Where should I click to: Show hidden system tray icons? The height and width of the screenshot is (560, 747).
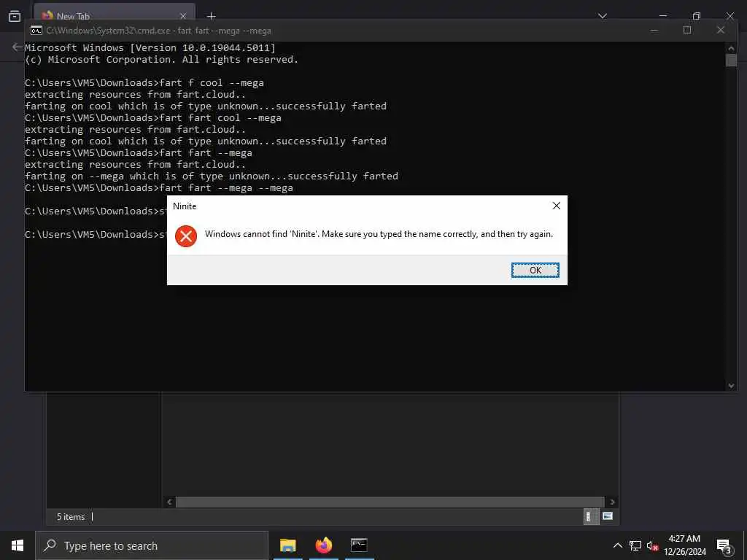pyautogui.click(x=617, y=545)
